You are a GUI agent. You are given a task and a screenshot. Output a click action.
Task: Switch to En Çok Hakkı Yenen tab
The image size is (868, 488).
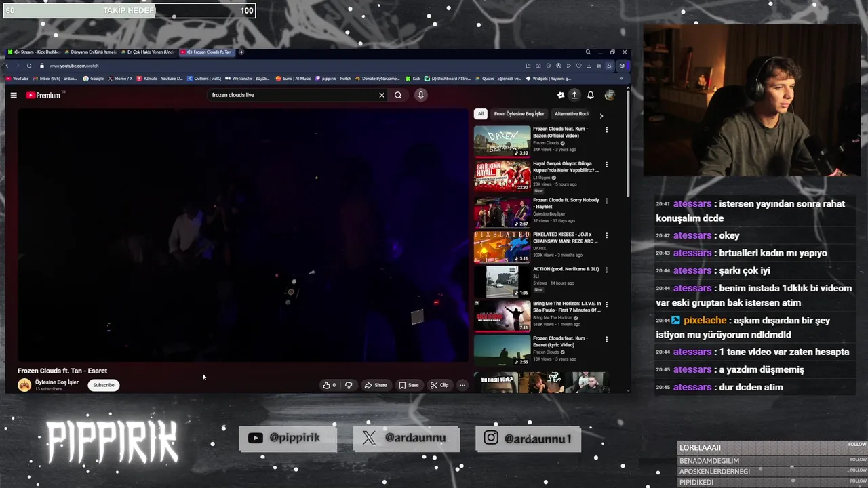click(147, 52)
